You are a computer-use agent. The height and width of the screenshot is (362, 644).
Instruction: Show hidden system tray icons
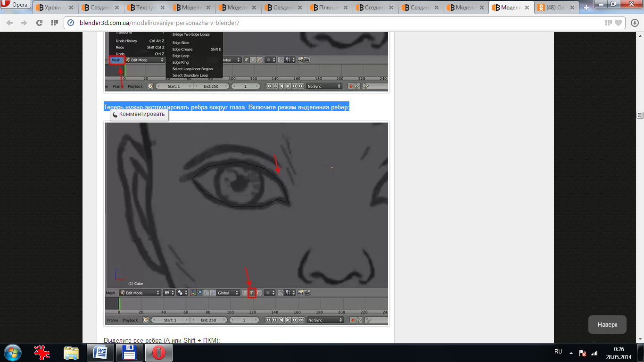click(571, 352)
